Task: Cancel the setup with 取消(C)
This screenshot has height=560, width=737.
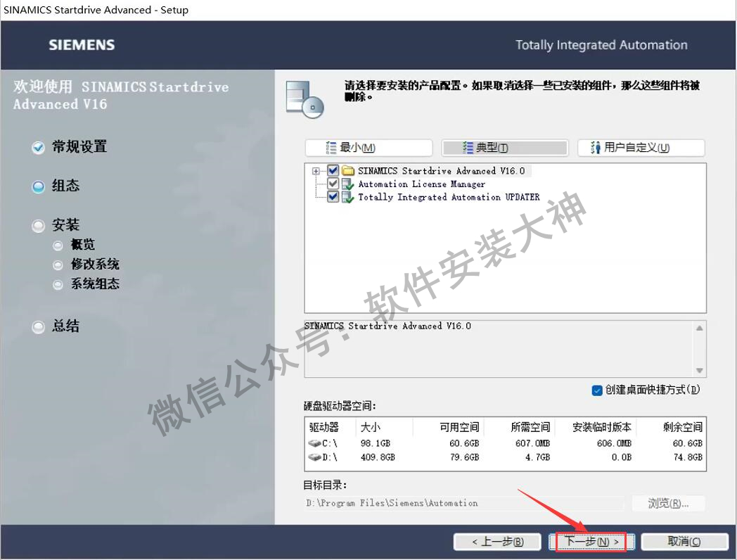Action: [684, 542]
